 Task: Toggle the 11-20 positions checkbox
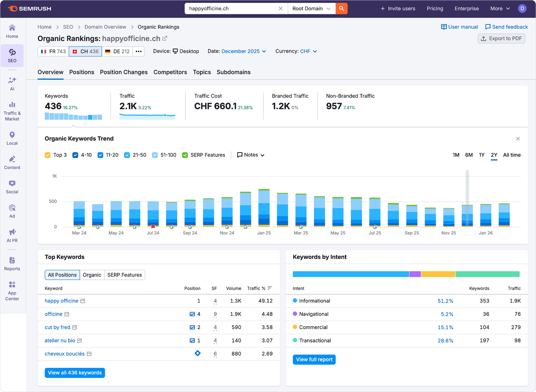[100, 155]
